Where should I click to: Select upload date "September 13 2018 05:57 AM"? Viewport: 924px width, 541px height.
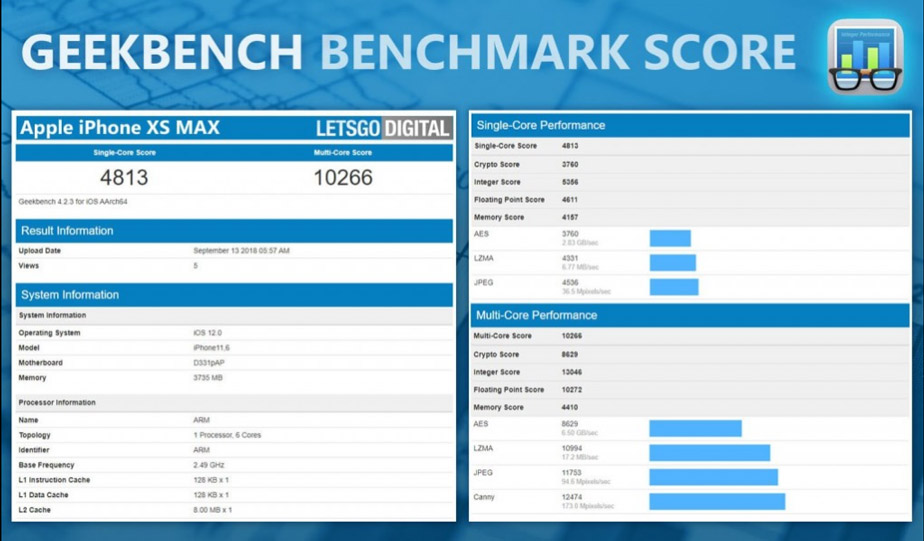point(241,250)
